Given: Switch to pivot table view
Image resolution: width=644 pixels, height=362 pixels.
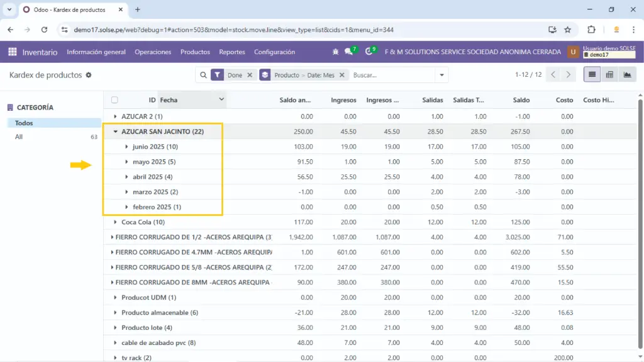Looking at the screenshot, I should point(609,75).
